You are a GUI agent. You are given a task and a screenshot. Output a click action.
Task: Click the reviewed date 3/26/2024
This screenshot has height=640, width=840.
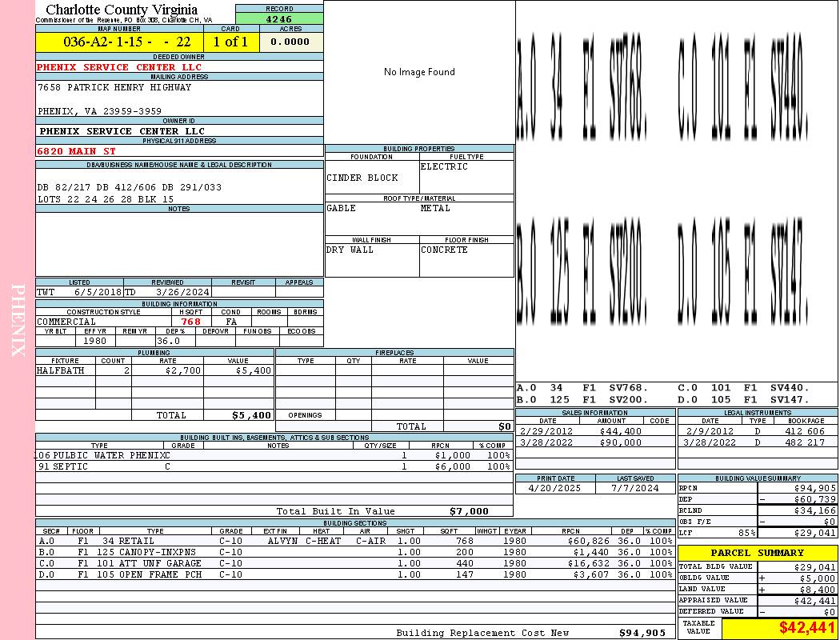pos(182,293)
